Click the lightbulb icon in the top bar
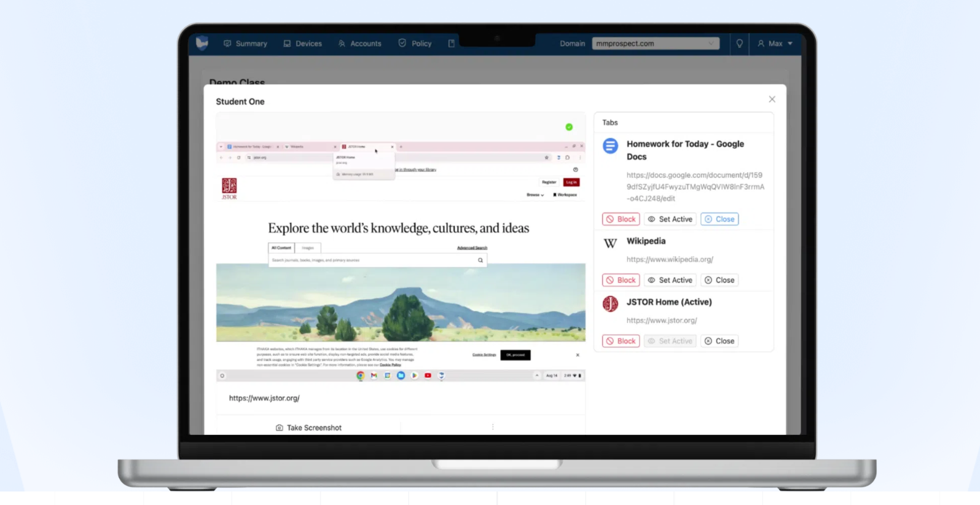The image size is (980, 505). [x=740, y=44]
